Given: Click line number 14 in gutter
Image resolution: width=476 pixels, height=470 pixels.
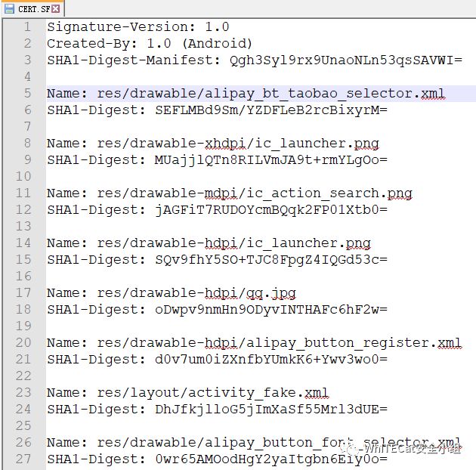Looking at the screenshot, I should coord(23,243).
